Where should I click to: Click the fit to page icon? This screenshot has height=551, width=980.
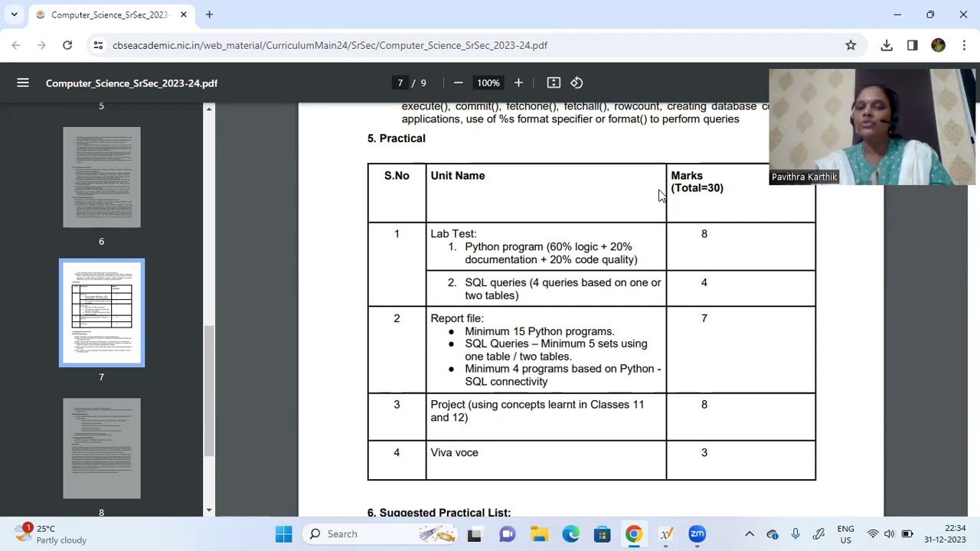pyautogui.click(x=554, y=83)
